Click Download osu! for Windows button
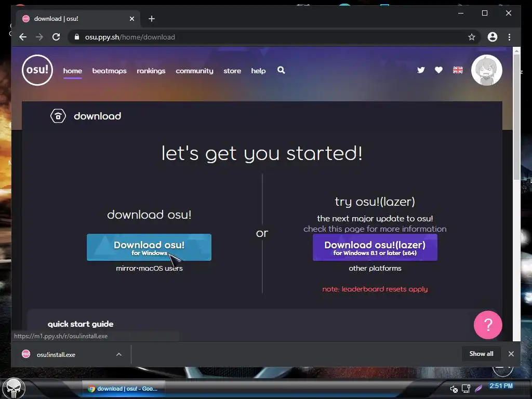 click(149, 247)
